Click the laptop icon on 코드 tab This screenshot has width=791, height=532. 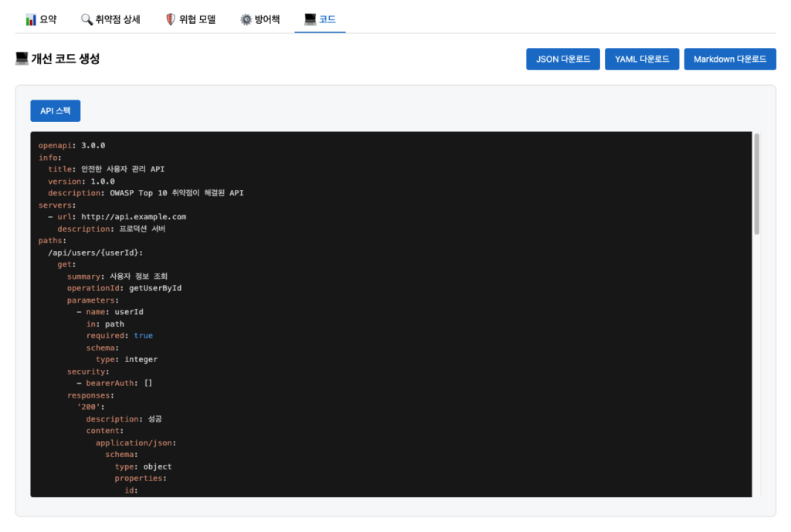(310, 19)
